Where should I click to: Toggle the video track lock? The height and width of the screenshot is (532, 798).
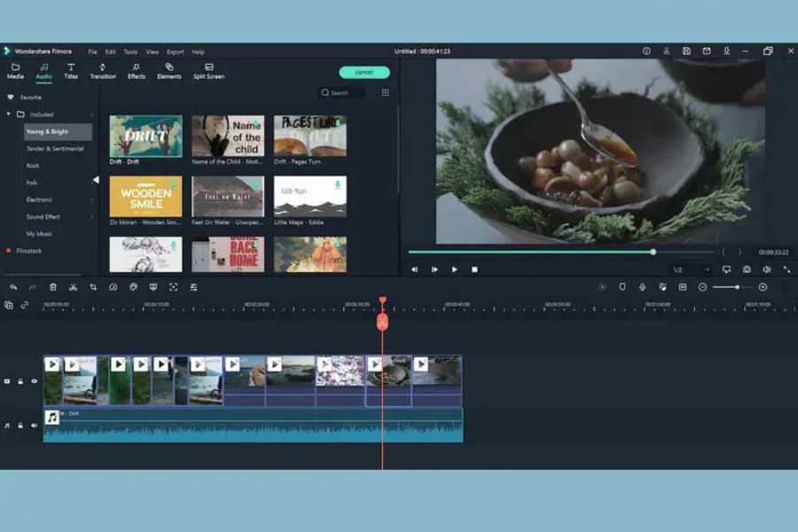(x=20, y=381)
